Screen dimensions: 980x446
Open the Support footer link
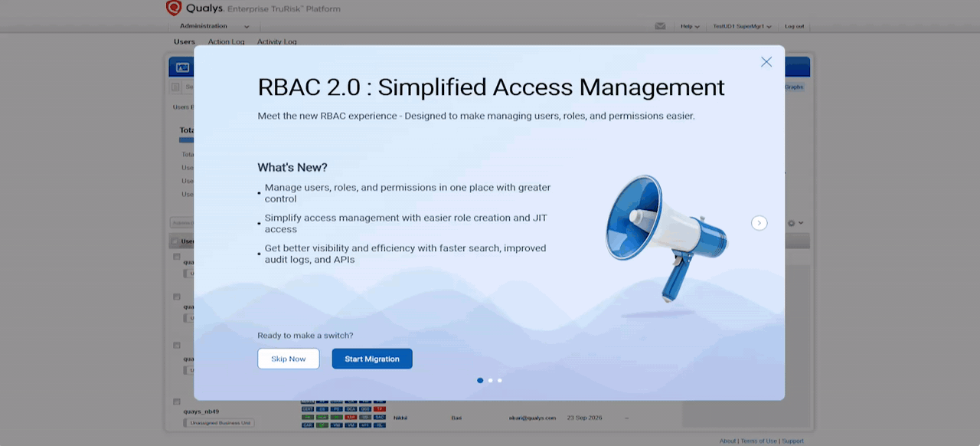[793, 441]
